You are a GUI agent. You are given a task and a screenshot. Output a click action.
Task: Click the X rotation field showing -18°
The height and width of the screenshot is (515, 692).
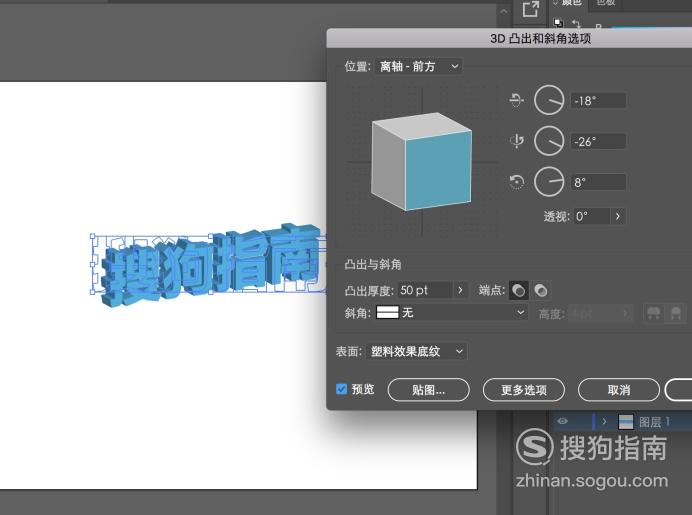point(598,101)
